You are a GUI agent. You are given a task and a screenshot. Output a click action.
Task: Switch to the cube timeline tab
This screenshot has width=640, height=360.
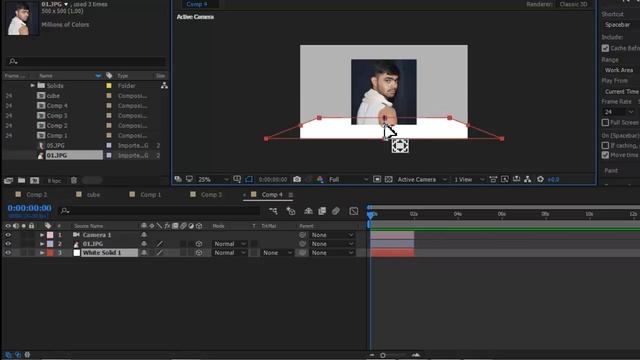coord(93,194)
